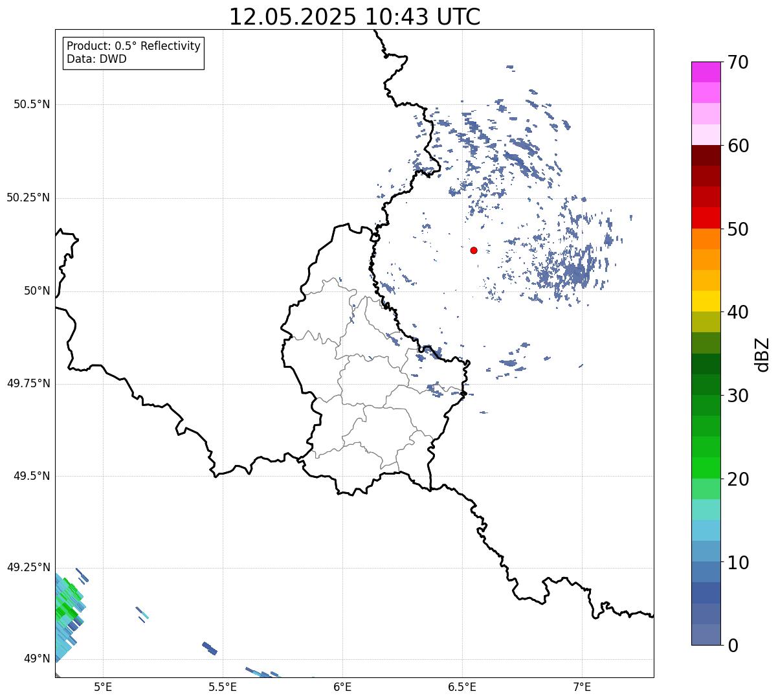Image resolution: width=778 pixels, height=700 pixels.
Task: Click the title "12.05.2025 10:43 UTC"
Action: point(355,17)
